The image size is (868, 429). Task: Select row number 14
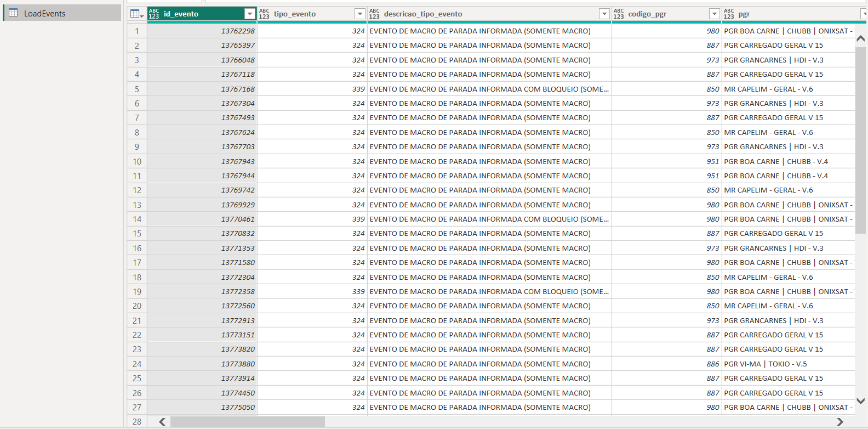[x=137, y=219]
